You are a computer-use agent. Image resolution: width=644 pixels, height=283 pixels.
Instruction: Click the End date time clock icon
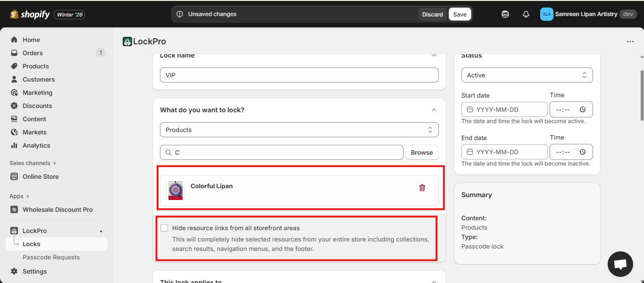(x=583, y=152)
